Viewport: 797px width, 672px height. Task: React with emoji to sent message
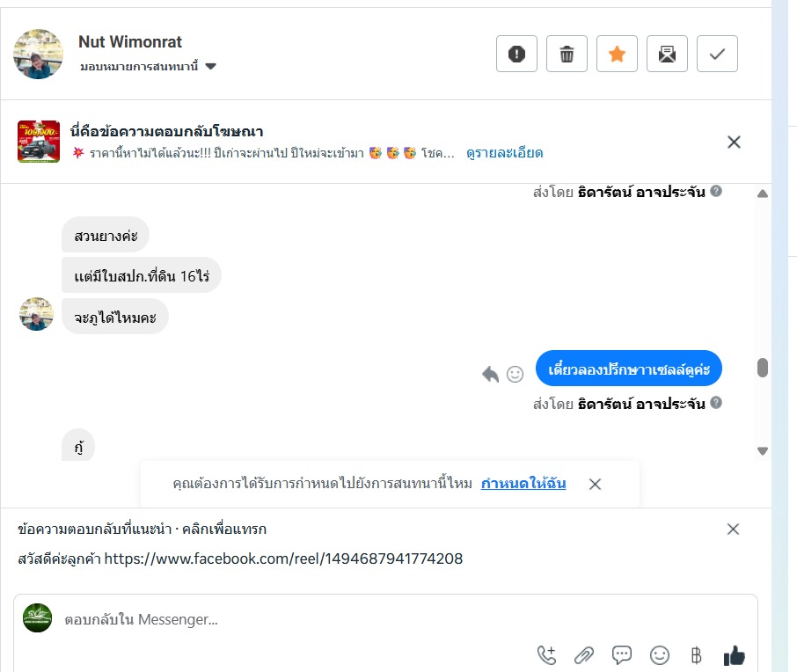pos(515,374)
